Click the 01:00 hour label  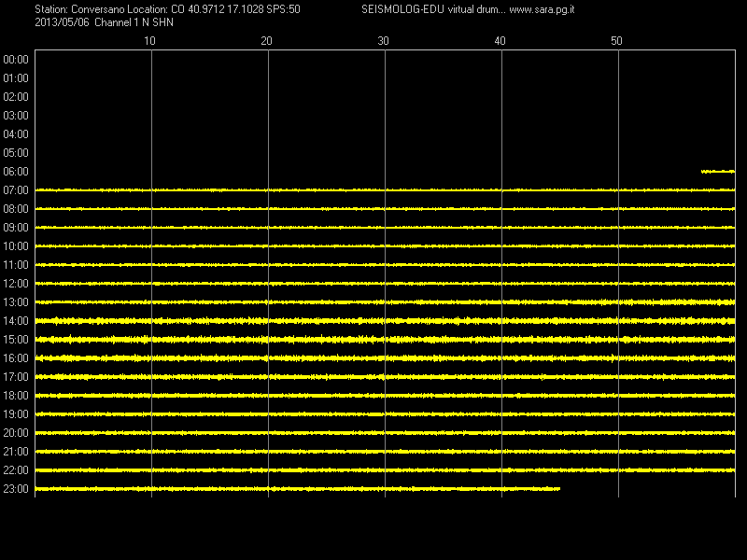[x=16, y=78]
